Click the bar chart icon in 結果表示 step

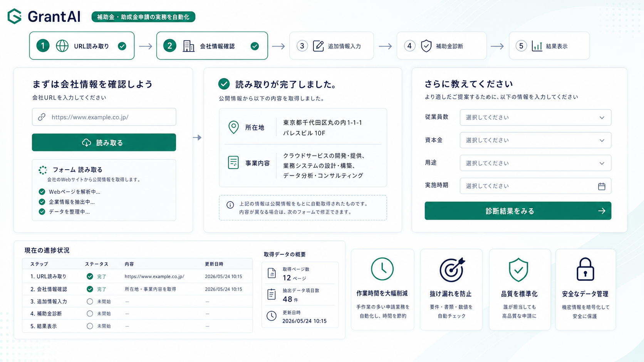(537, 46)
